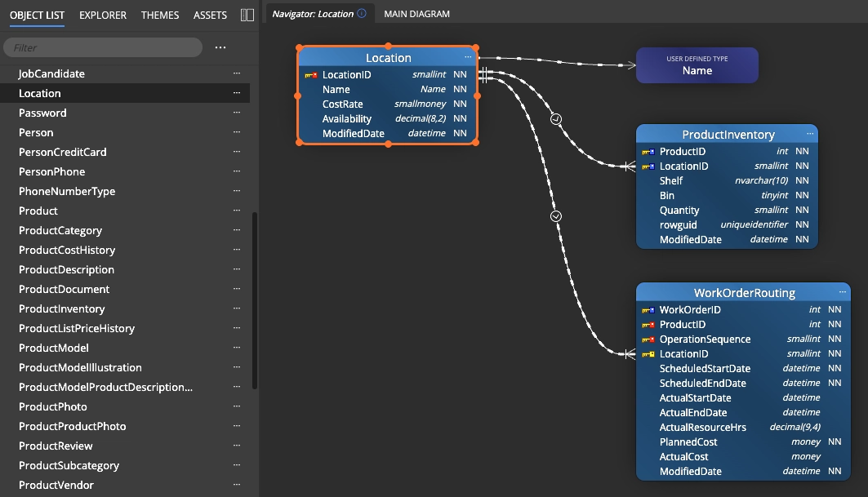868x497 pixels.
Task: Open the more menu for the Location list item
Action: click(237, 93)
